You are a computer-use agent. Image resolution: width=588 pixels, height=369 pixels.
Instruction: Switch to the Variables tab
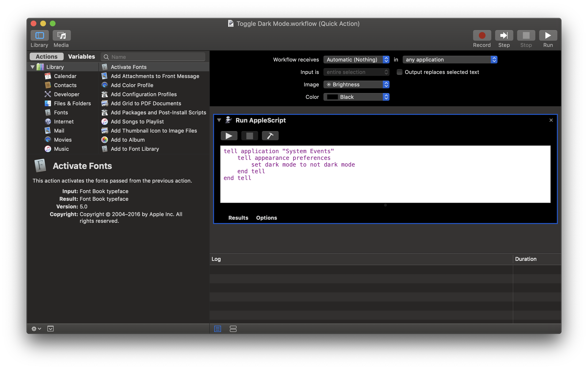82,57
